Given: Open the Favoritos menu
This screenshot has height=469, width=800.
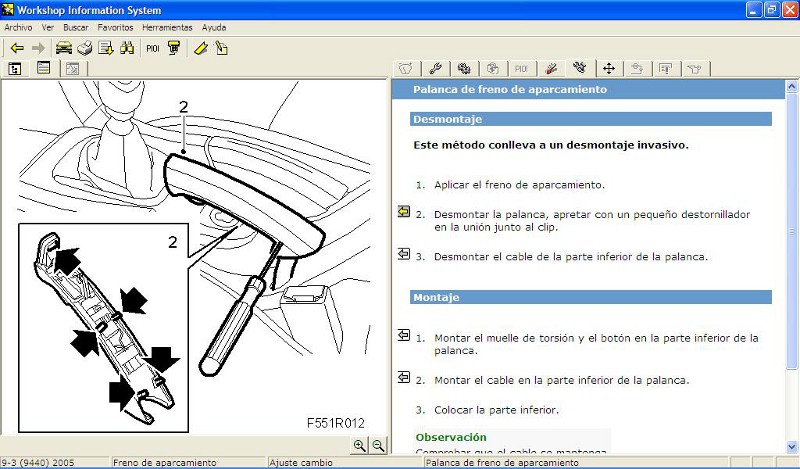Looking at the screenshot, I should pos(115,28).
